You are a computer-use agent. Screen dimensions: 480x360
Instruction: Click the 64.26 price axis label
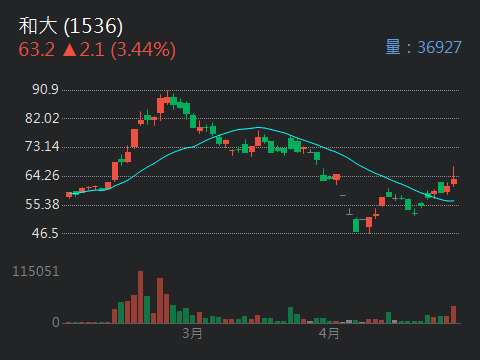tap(42, 175)
